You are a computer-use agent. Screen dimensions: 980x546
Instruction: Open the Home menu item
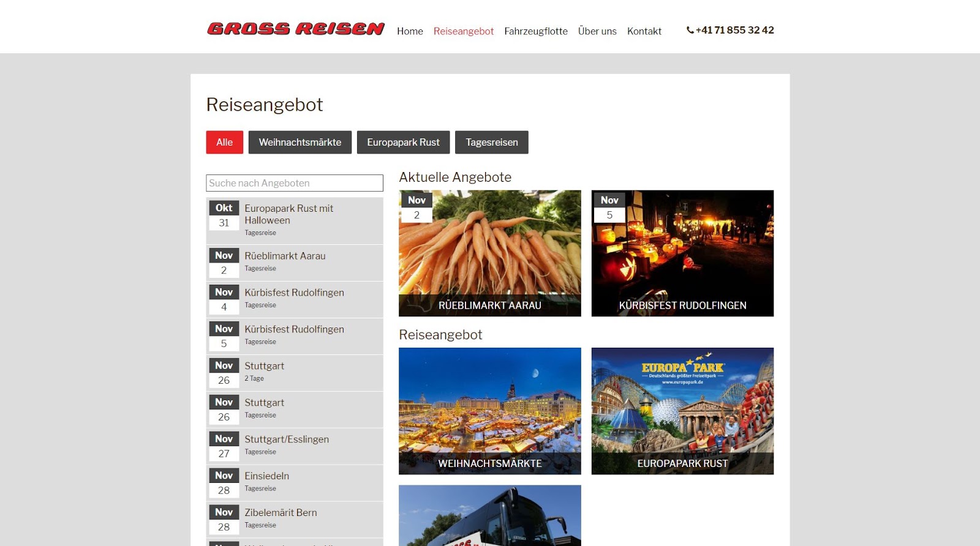coord(410,31)
